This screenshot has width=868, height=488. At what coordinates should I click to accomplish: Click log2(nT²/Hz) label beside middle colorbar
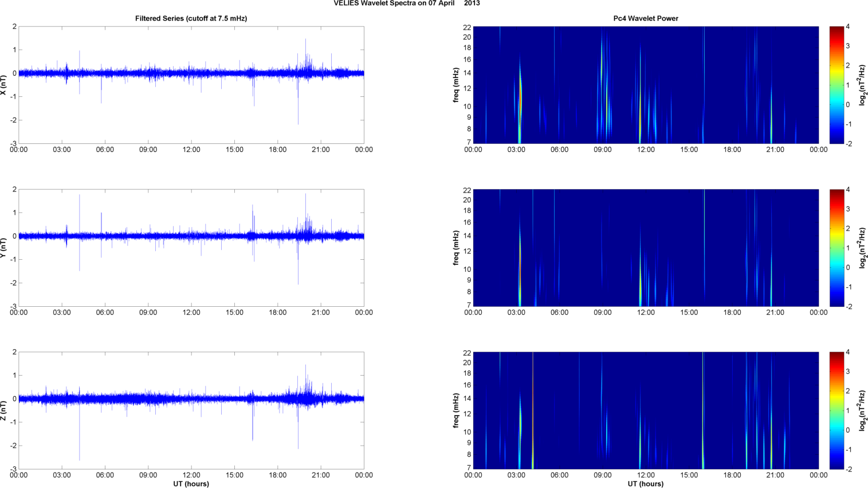(862, 248)
